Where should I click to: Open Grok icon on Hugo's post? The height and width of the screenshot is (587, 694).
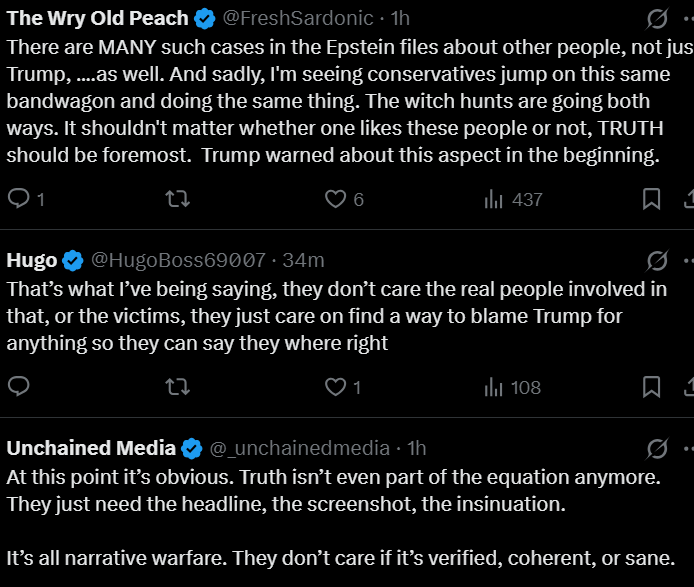click(657, 261)
